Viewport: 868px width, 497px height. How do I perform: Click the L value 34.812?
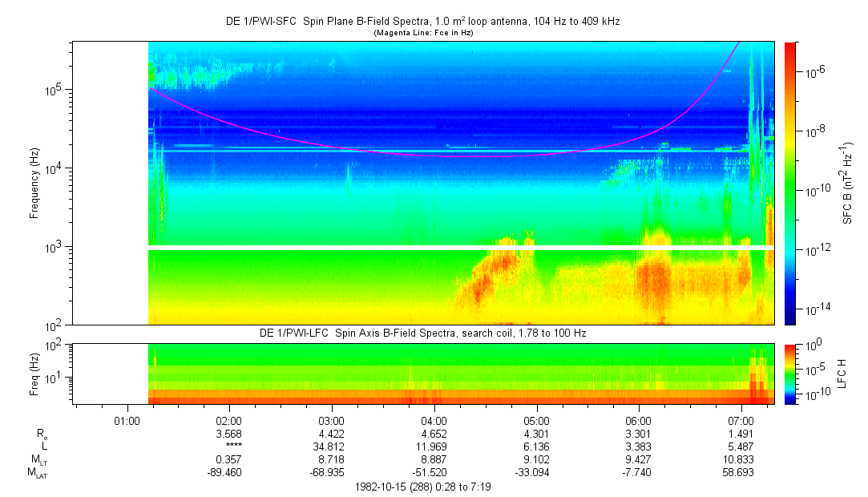point(331,446)
